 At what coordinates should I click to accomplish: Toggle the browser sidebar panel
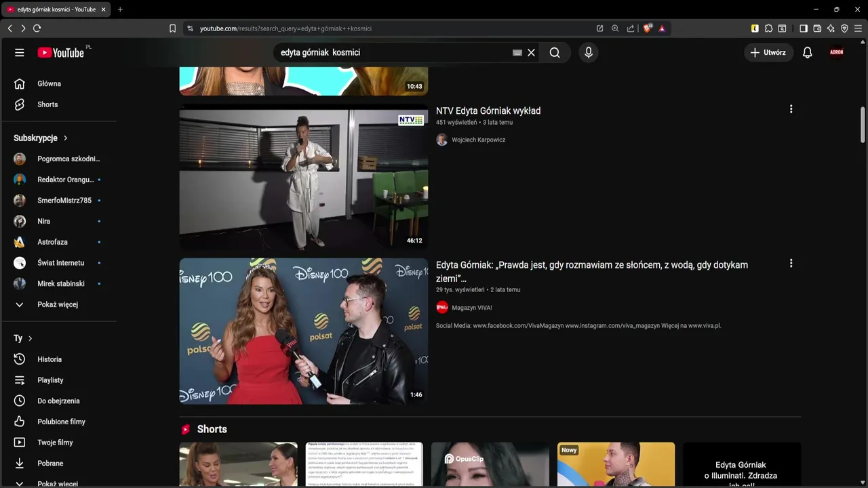pos(804,28)
